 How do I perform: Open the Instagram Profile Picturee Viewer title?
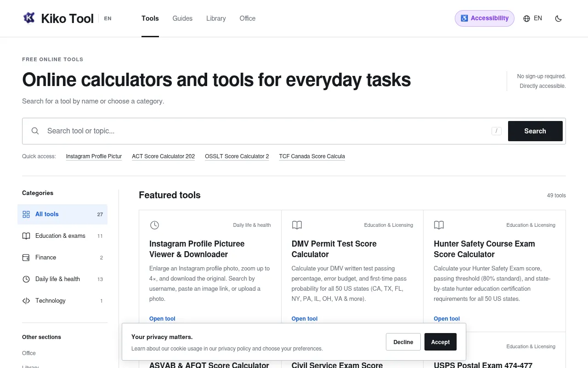click(x=197, y=249)
